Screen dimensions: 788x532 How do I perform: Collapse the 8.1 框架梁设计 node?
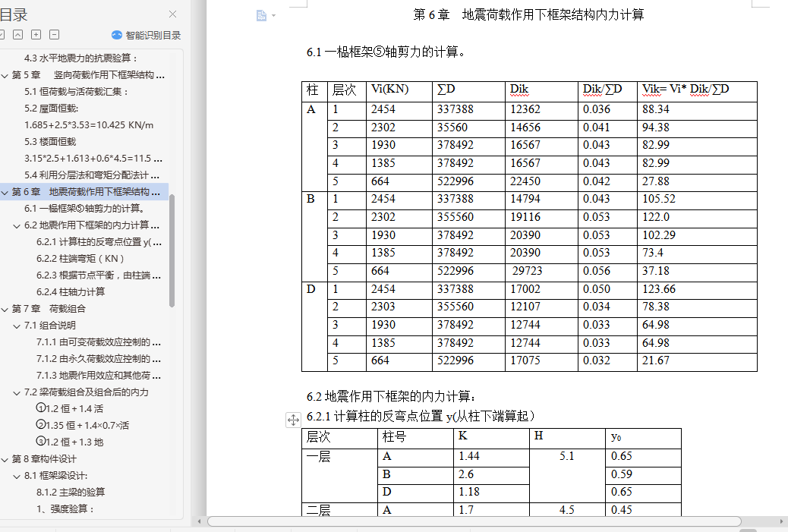17,477
